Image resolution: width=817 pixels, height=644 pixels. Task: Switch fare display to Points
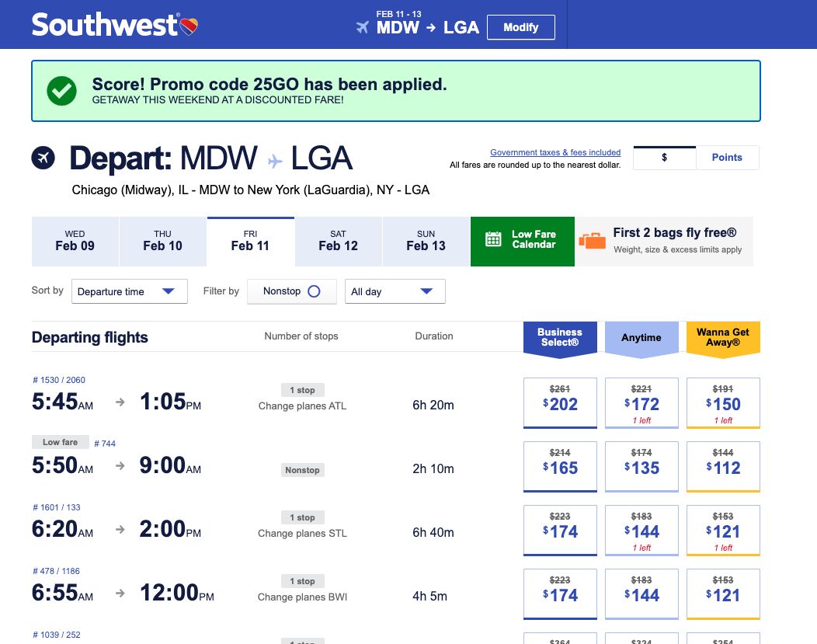point(727,157)
